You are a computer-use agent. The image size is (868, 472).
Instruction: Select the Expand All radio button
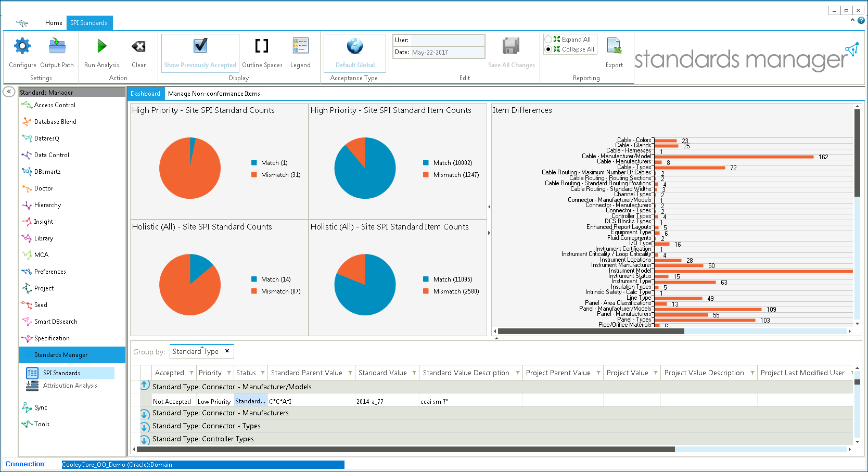pyautogui.click(x=548, y=40)
